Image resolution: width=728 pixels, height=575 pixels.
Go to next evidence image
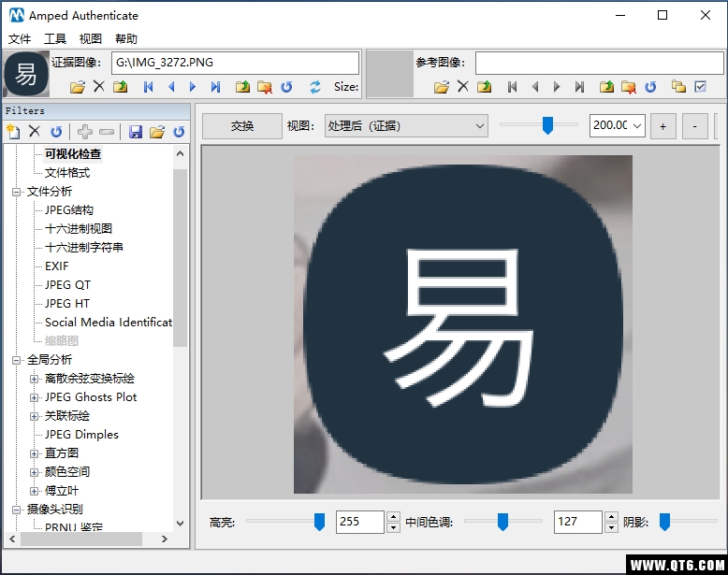pyautogui.click(x=193, y=87)
